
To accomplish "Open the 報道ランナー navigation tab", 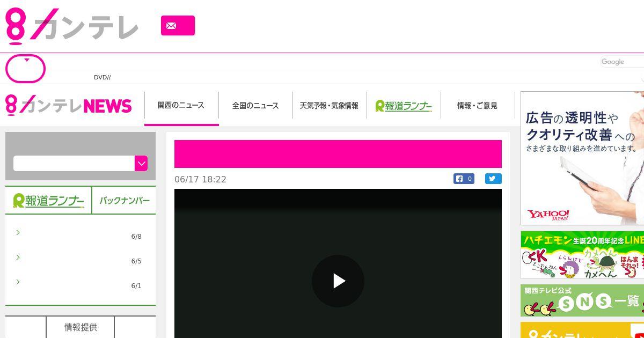I will click(x=404, y=106).
